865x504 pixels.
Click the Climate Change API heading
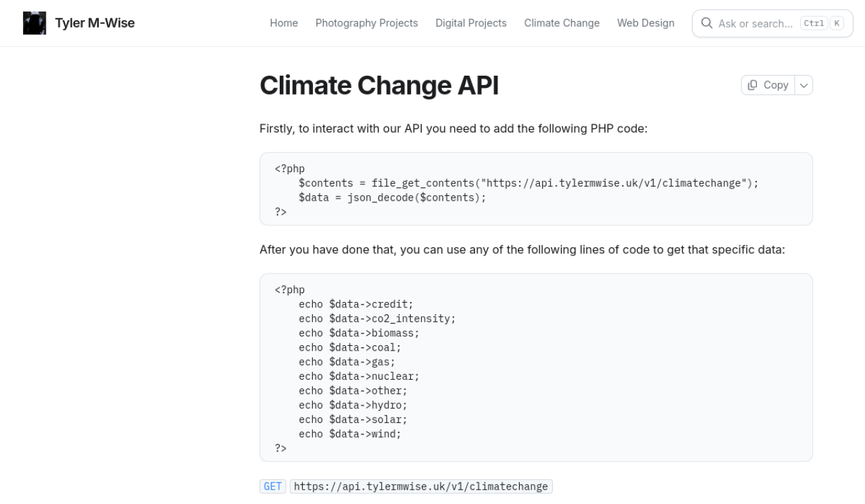pyautogui.click(x=379, y=86)
